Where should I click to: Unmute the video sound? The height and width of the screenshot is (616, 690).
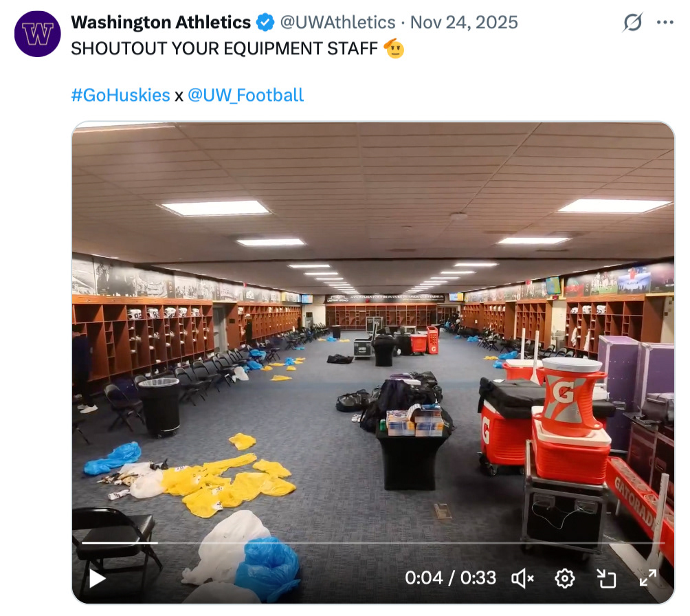click(523, 578)
